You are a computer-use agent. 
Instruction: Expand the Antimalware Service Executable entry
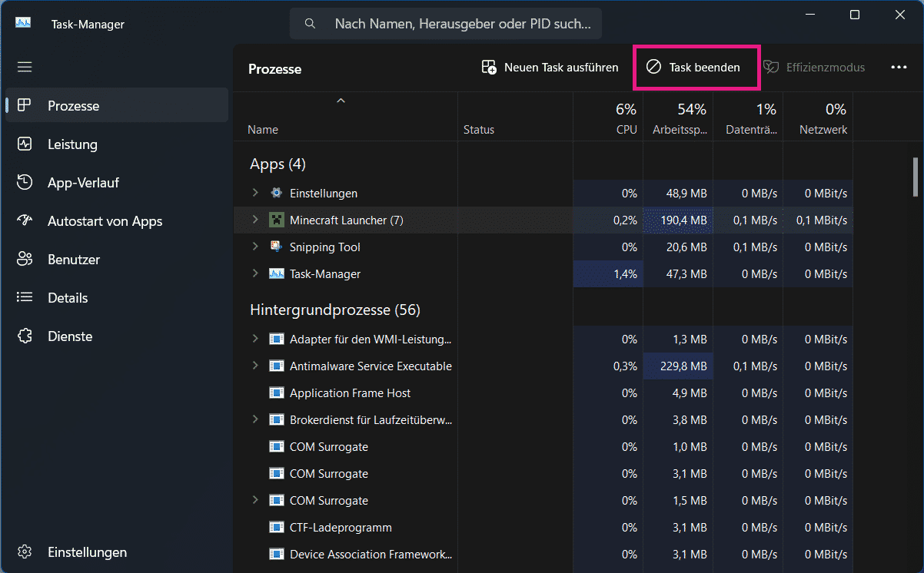point(255,366)
